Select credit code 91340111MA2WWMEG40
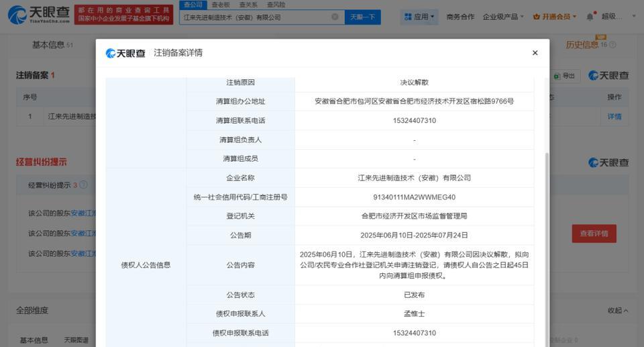 (414, 197)
